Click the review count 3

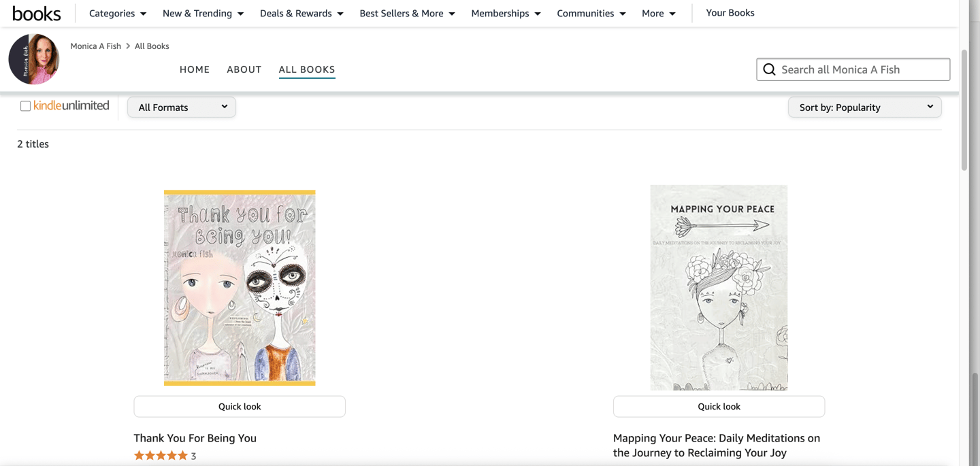point(193,456)
